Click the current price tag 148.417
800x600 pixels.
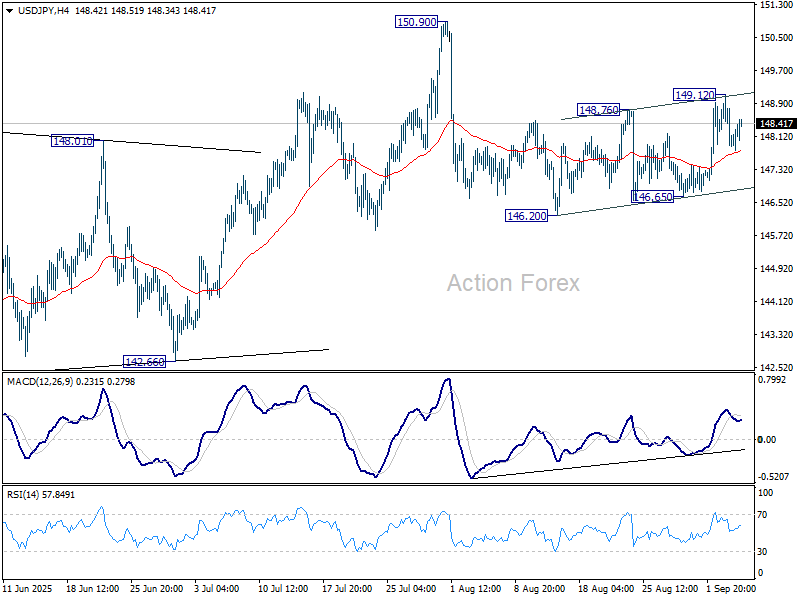[x=776, y=123]
